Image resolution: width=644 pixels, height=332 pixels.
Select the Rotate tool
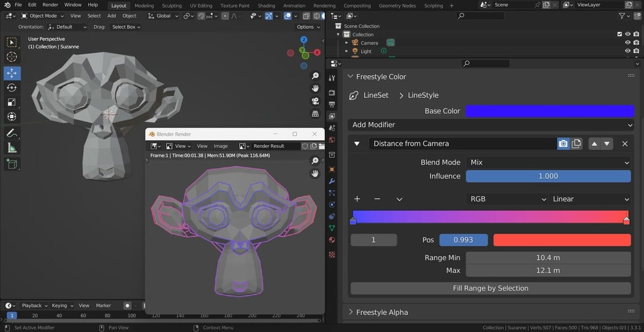[x=12, y=88]
